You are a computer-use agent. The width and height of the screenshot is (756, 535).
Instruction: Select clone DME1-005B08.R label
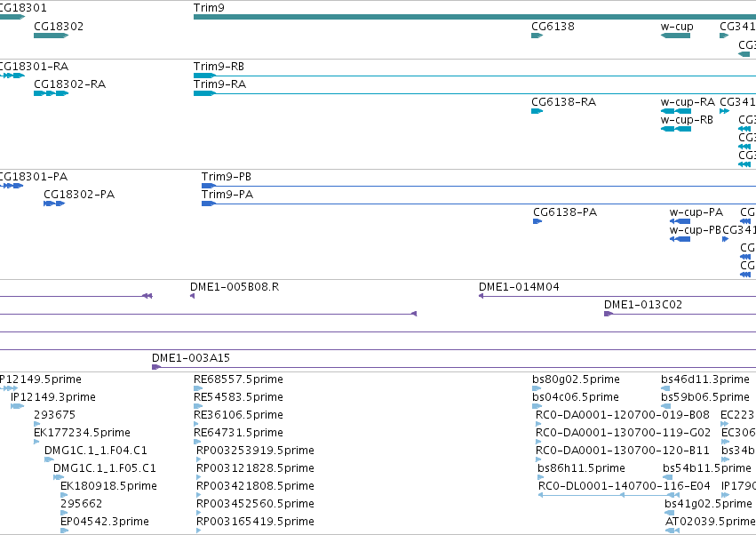(x=235, y=286)
